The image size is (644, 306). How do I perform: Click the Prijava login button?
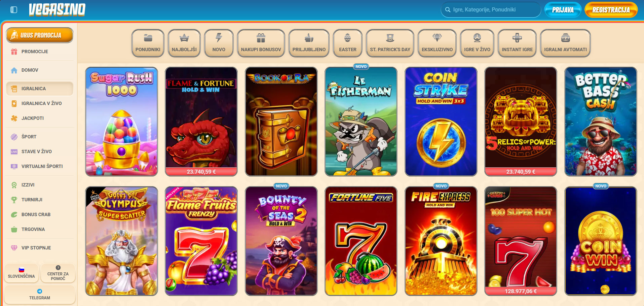(x=563, y=10)
